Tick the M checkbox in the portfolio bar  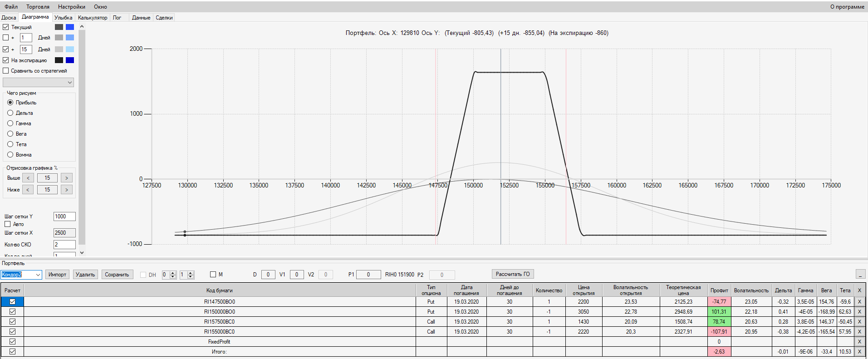213,275
